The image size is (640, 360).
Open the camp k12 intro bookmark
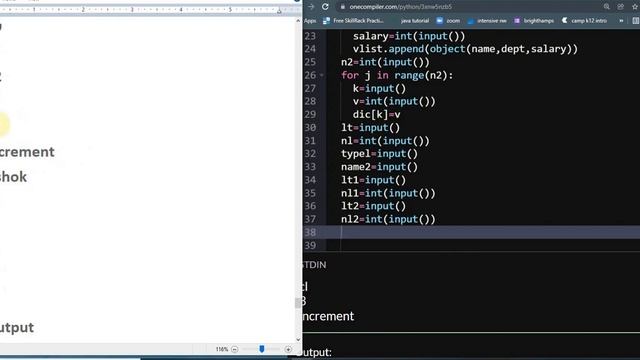[x=584, y=21]
